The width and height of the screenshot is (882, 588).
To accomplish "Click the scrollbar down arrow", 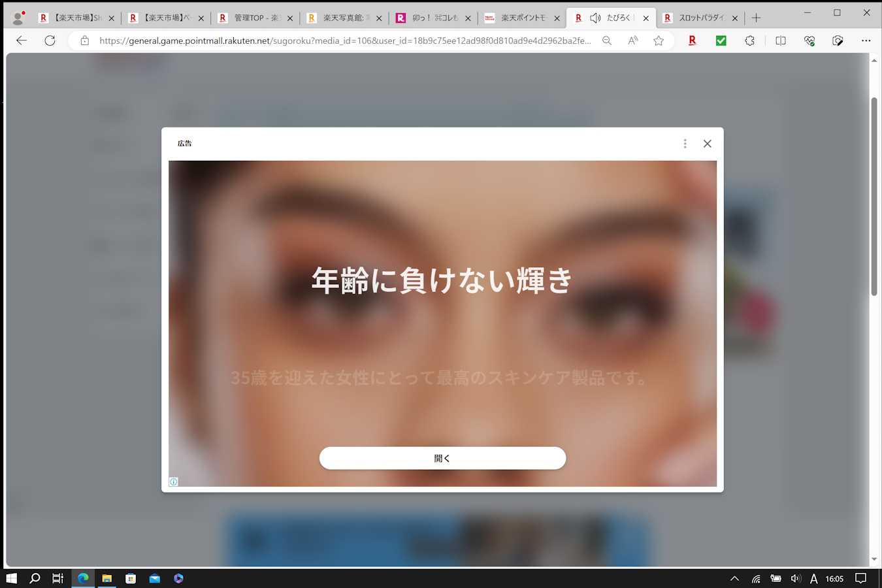I will [x=874, y=560].
